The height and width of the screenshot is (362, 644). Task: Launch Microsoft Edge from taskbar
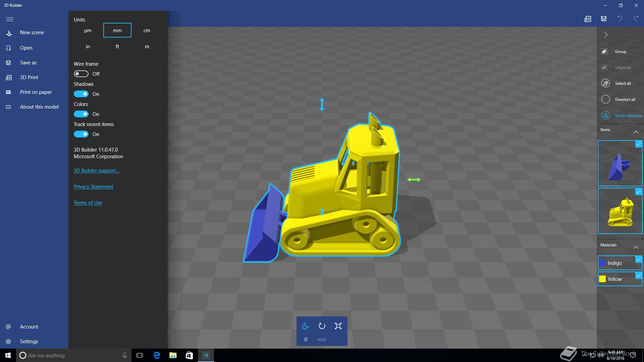[157, 355]
